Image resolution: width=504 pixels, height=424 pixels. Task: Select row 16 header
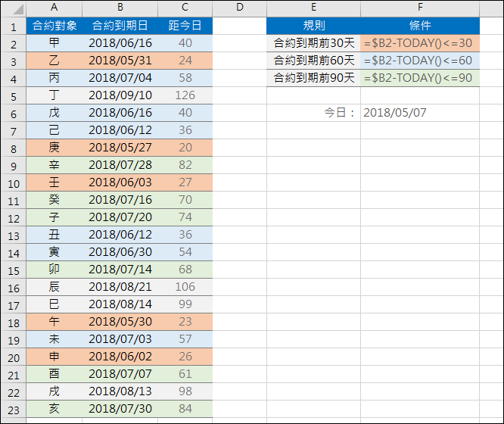tap(14, 288)
